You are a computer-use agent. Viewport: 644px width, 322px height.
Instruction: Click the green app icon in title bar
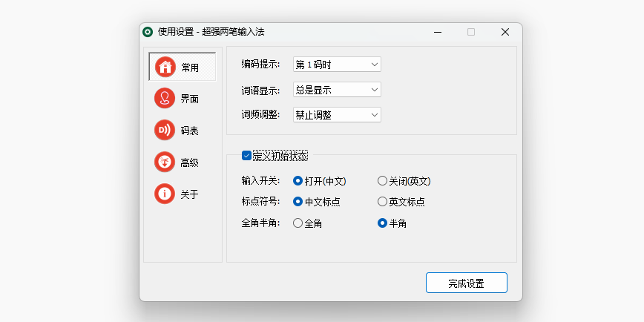[x=148, y=32]
